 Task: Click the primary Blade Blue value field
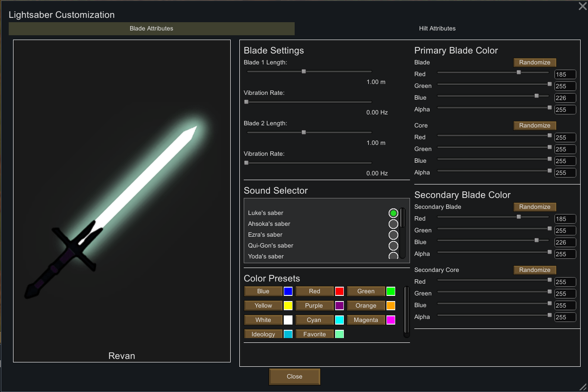pos(565,98)
